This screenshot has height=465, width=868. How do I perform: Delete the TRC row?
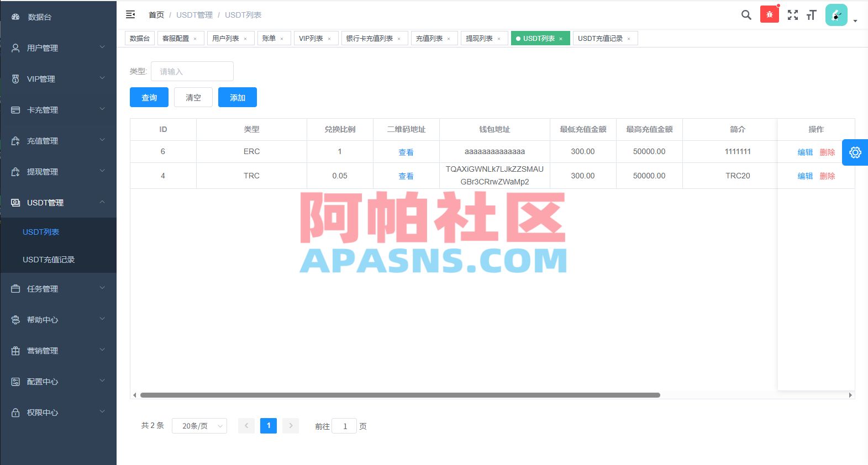point(827,176)
